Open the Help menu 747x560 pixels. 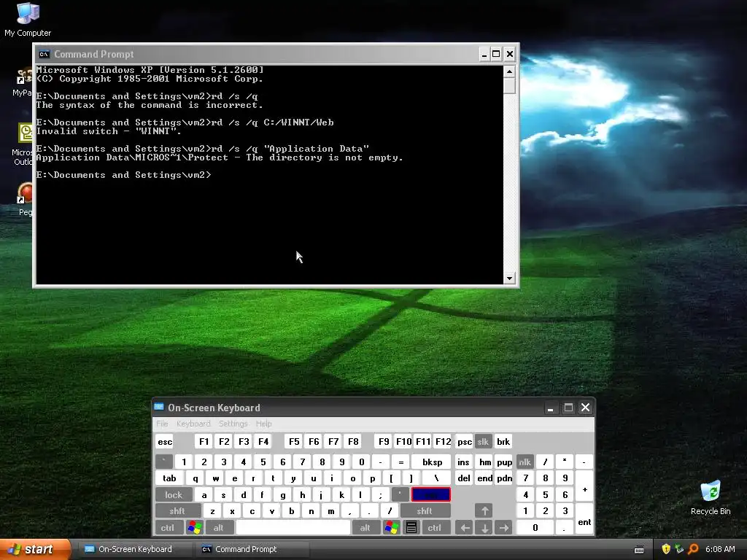(x=264, y=424)
